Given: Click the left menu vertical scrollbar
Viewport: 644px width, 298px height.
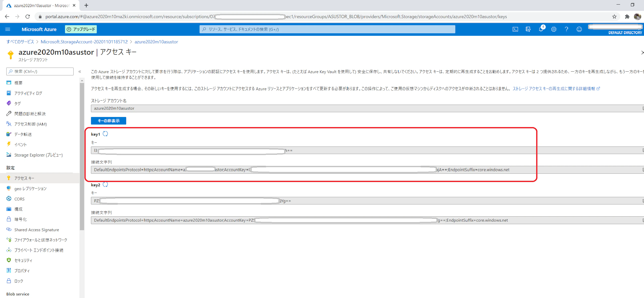Looking at the screenshot, I should [x=82, y=156].
